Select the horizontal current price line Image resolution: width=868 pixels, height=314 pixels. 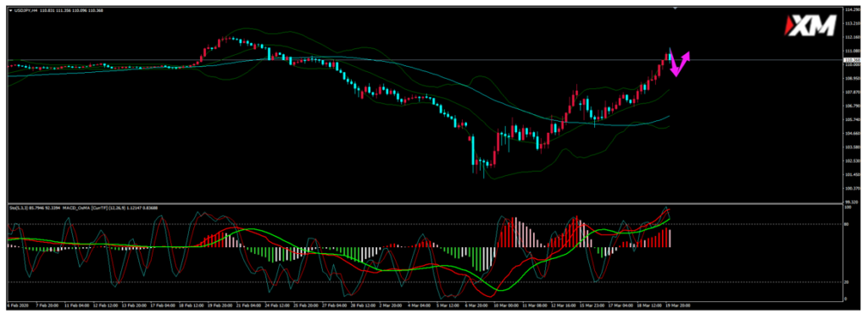click(x=420, y=59)
